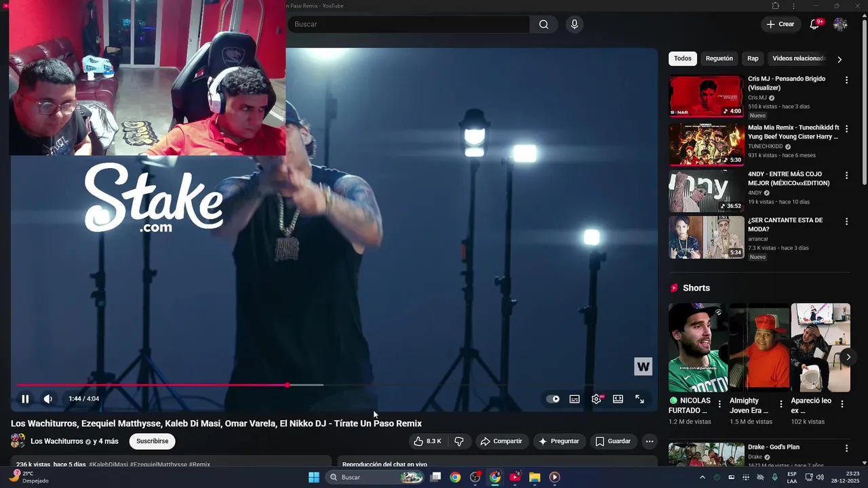Screen dimensions: 868x488
Task: Select the Videos relacionados filter chip
Action: click(x=798, y=58)
